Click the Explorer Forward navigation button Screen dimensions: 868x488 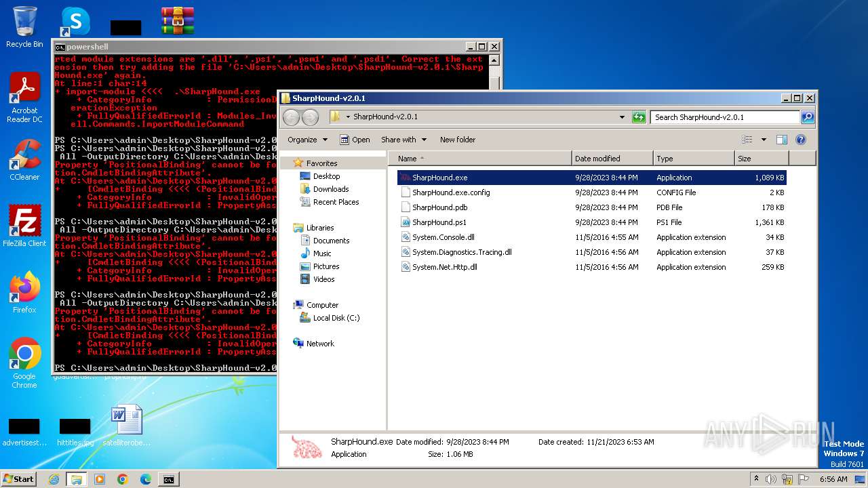point(310,117)
